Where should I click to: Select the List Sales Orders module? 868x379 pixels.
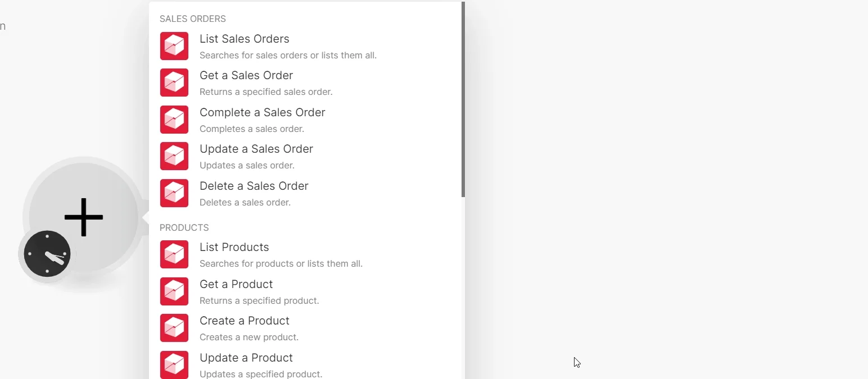tap(305, 46)
